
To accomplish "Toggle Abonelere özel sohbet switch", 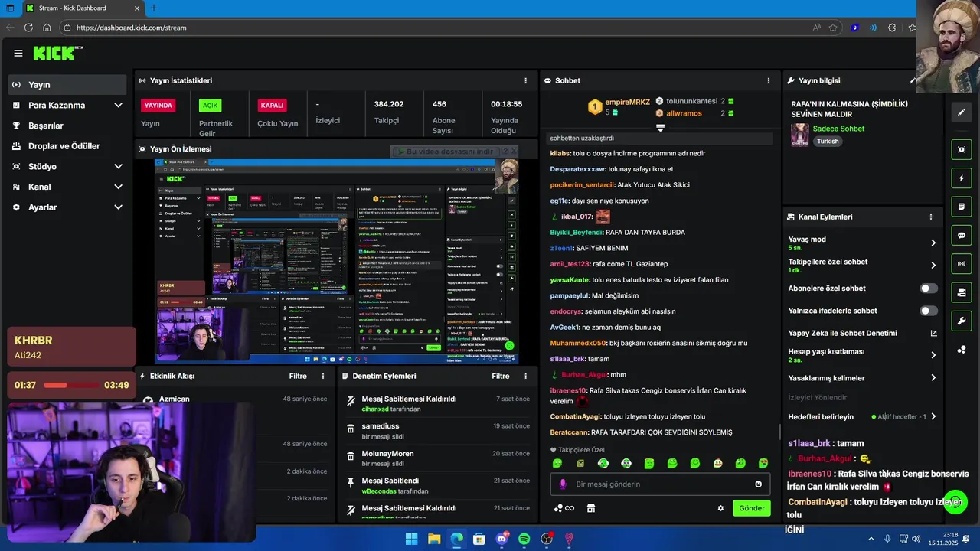I will pyautogui.click(x=929, y=289).
